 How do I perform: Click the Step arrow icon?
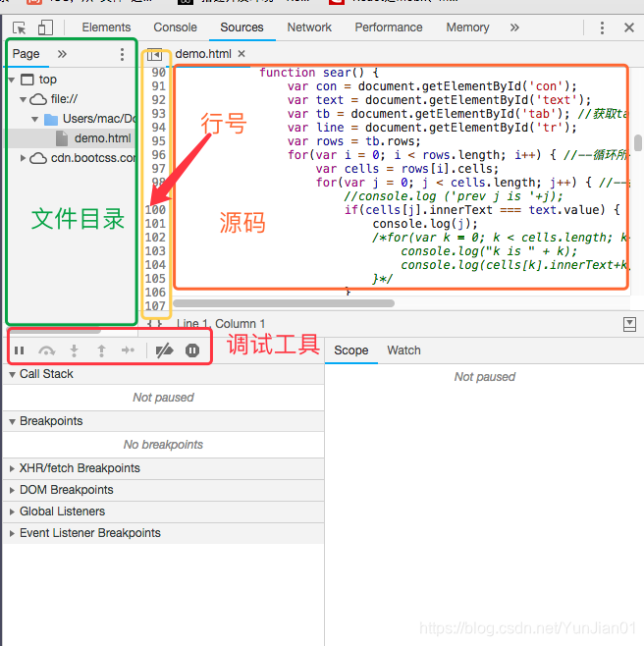pyautogui.click(x=128, y=350)
